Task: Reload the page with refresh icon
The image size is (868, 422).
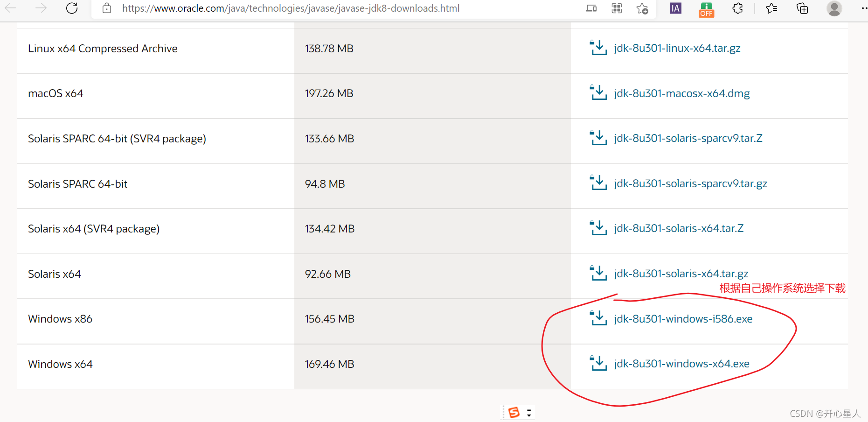Action: tap(72, 8)
